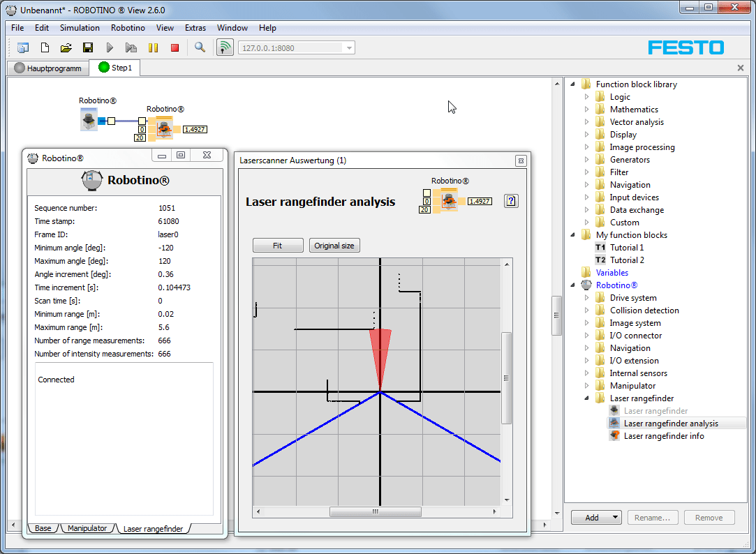Click the magnifier search toolbar icon
756x554 pixels.
pos(200,47)
